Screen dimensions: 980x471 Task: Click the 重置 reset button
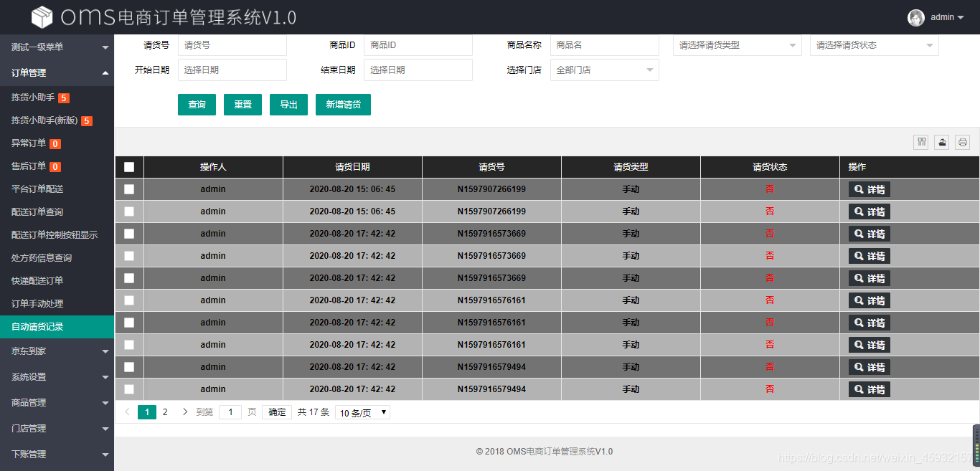pos(242,105)
